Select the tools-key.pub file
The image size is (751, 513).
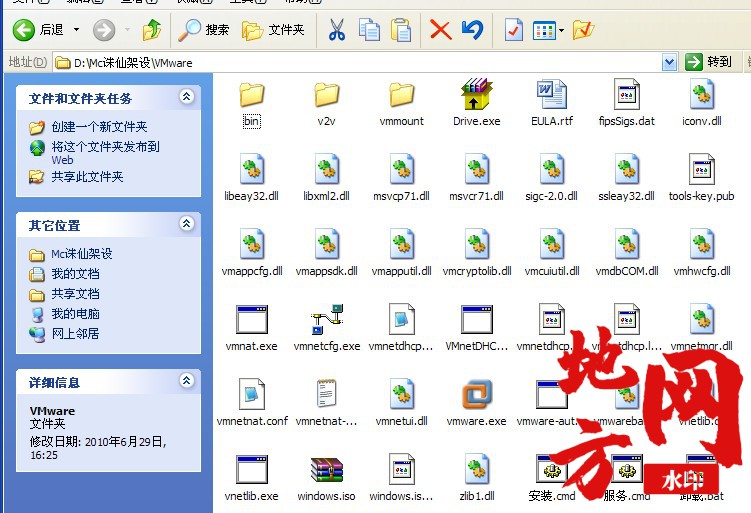pyautogui.click(x=702, y=178)
